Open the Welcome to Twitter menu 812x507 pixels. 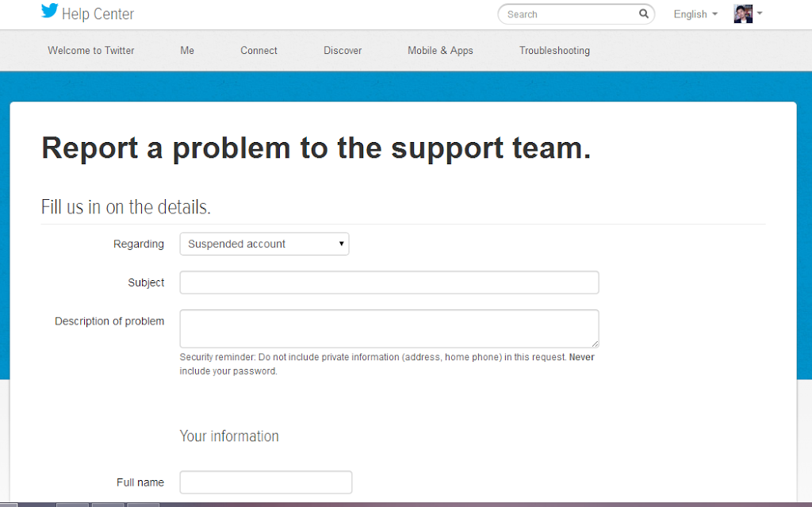pyautogui.click(x=91, y=51)
